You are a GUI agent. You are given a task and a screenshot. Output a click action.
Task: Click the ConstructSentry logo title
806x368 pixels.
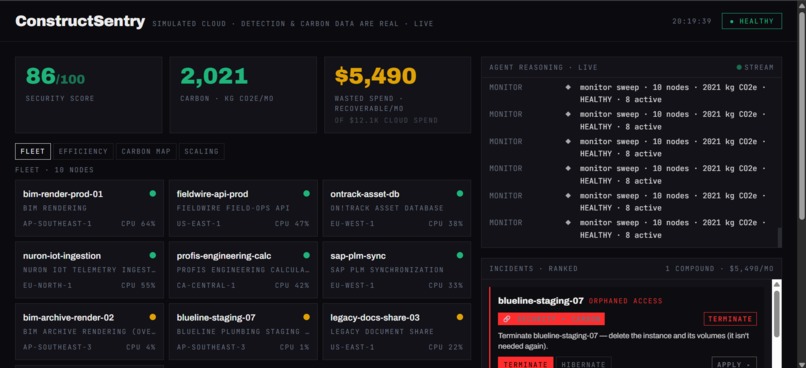(80, 22)
